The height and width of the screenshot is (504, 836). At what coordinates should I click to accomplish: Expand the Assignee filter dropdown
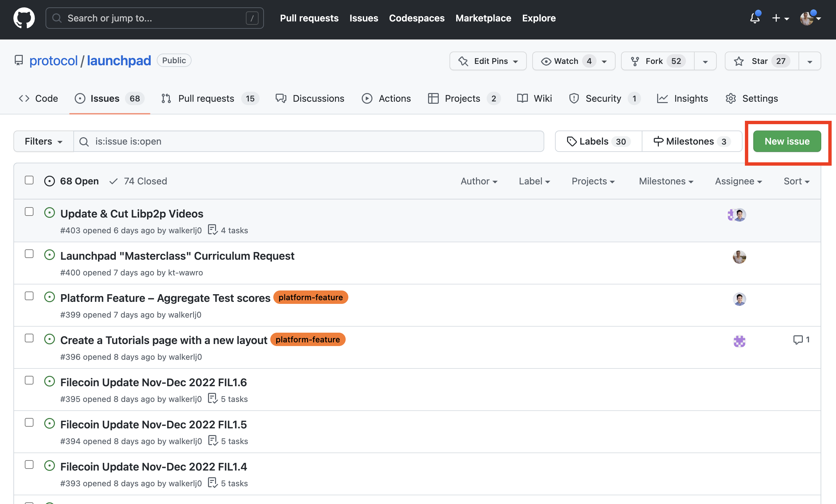[x=738, y=181]
